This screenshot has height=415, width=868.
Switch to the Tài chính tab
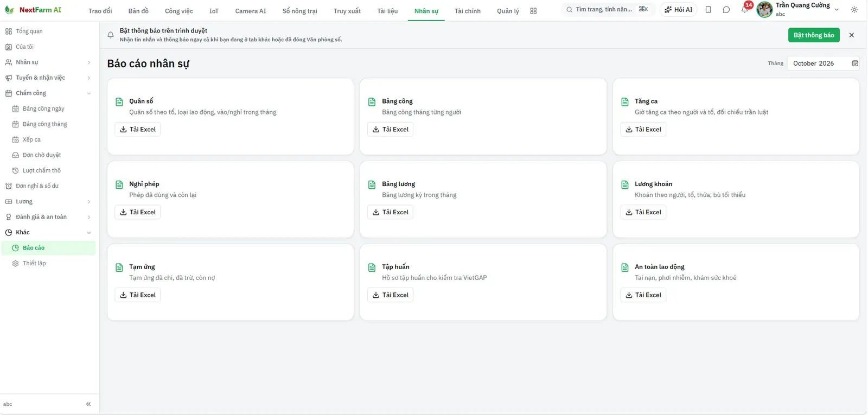click(x=468, y=11)
